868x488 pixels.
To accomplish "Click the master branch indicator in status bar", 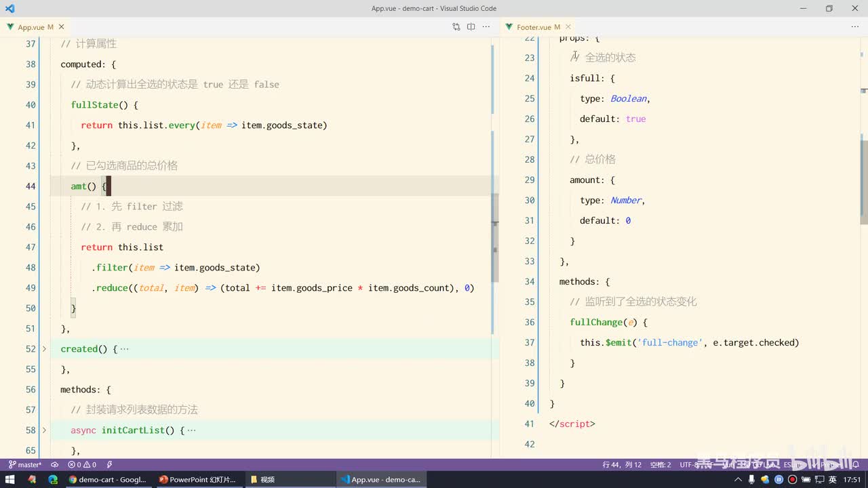I will coord(25,465).
